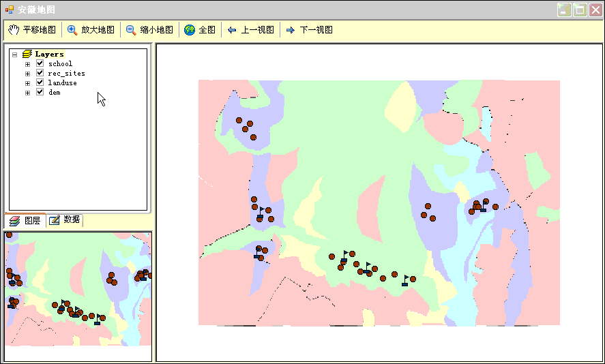Image resolution: width=605 pixels, height=364 pixels.
Task: Click 全图 button label
Action: click(207, 30)
